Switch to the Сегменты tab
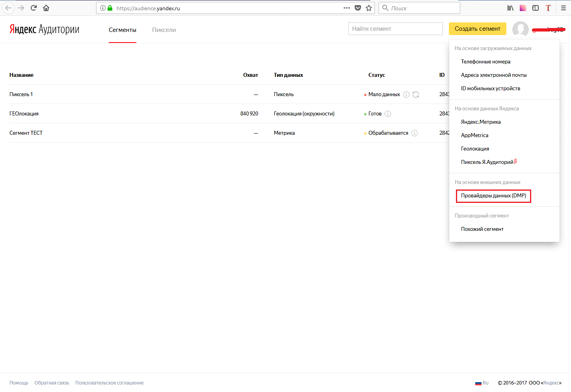Viewport: 571px width, 392px height. click(x=123, y=30)
